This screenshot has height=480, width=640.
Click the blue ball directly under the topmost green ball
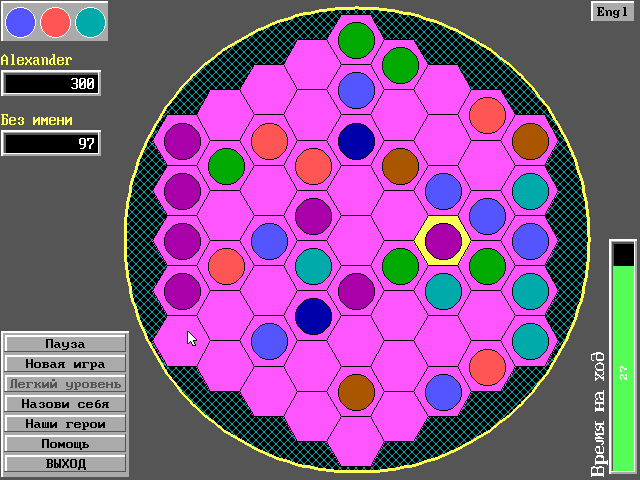tap(356, 91)
